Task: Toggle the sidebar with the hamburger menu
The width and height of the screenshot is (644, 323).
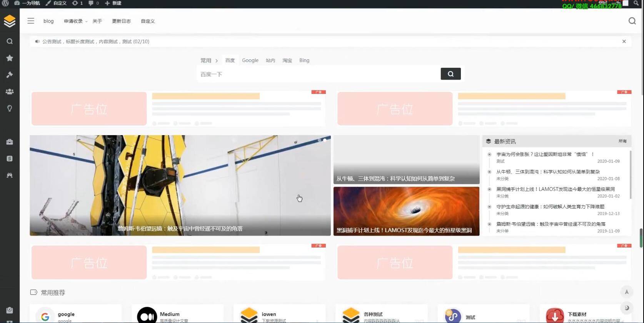Action: [31, 21]
